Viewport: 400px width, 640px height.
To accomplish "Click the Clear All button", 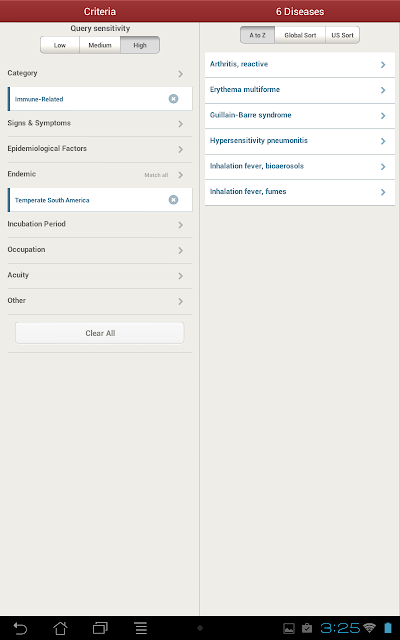I will 100,333.
